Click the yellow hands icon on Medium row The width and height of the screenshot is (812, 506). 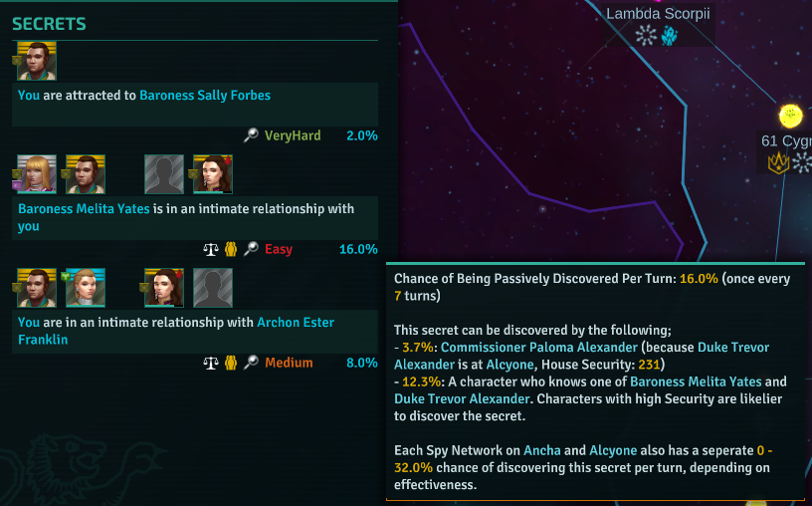click(231, 363)
